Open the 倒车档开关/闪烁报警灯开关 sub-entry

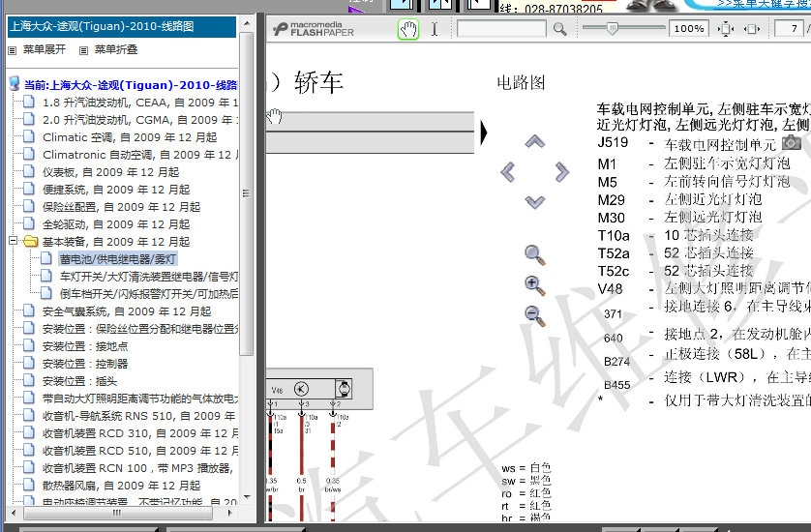(149, 294)
